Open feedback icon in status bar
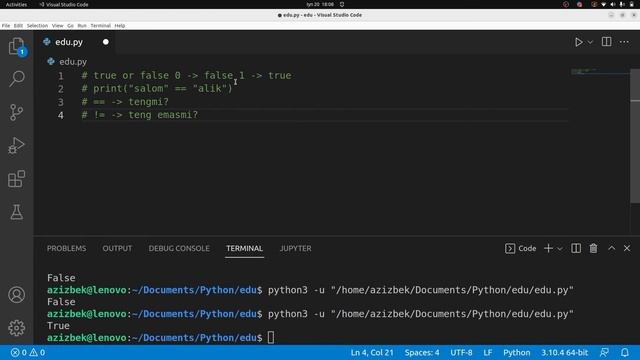The width and height of the screenshot is (640, 360). tap(604, 352)
